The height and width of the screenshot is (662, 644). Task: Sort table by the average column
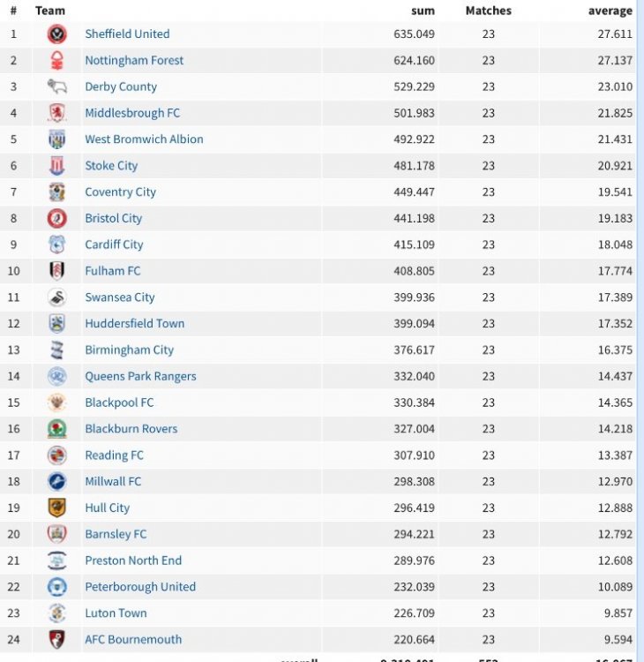610,11
